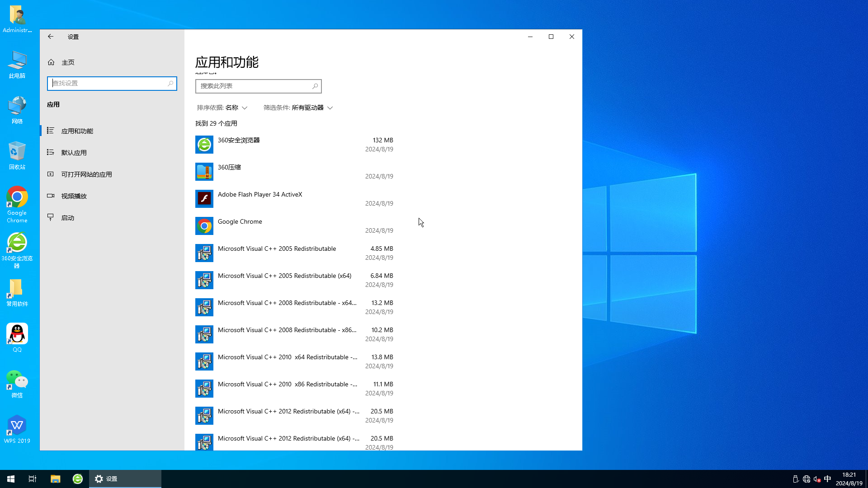Open the 主页 home icon
The width and height of the screenshot is (868, 488).
(x=51, y=62)
